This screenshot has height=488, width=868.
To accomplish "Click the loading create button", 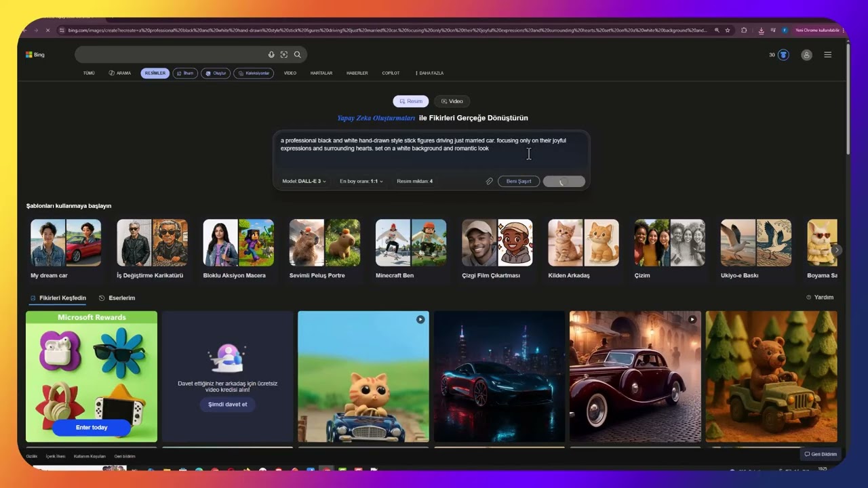I will pyautogui.click(x=564, y=182).
